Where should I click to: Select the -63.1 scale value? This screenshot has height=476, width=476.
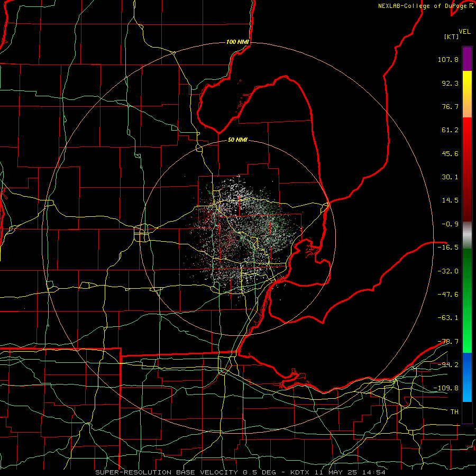[x=448, y=318]
